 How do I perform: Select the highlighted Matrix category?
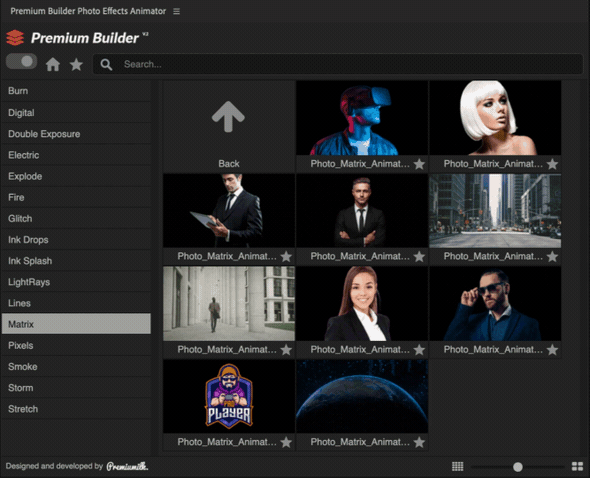tap(76, 324)
